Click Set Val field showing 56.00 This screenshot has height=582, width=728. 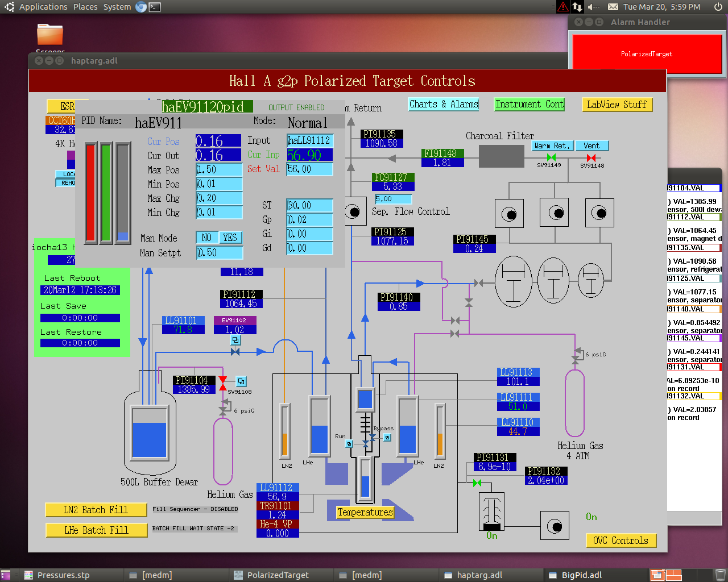[x=309, y=169]
